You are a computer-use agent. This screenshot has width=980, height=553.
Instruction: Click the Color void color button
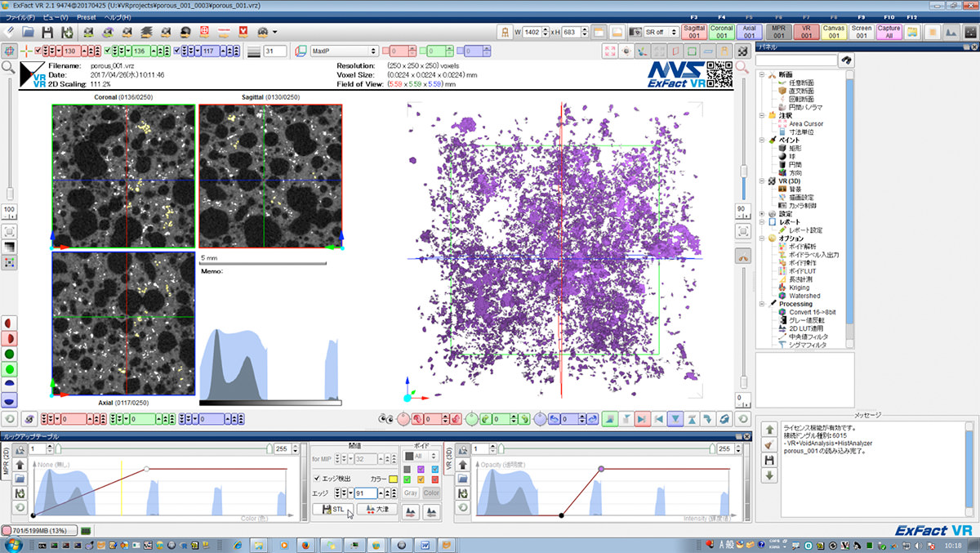[x=431, y=493]
